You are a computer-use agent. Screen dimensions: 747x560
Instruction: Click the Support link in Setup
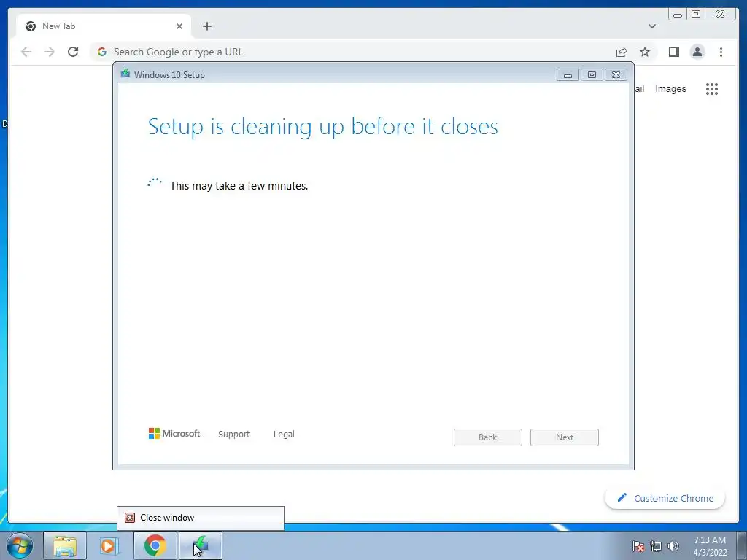click(234, 435)
